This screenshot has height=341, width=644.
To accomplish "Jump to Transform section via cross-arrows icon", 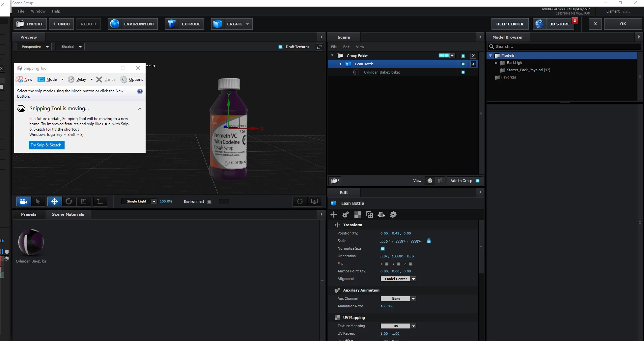I will click(x=334, y=215).
